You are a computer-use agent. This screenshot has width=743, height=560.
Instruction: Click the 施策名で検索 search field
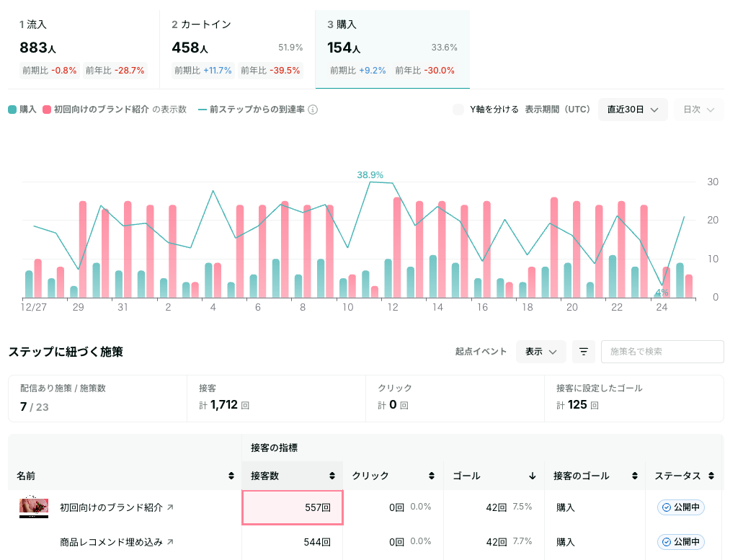coord(662,352)
